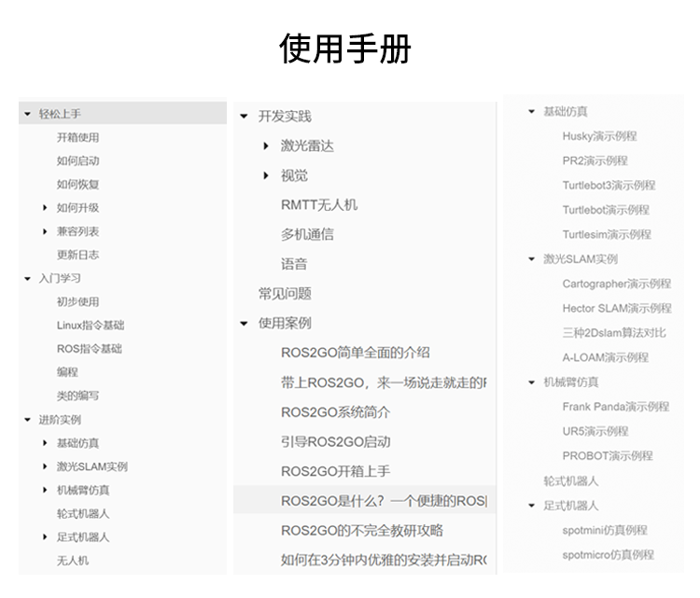Open the 开箱使用 page
Screen dimensions: 700x598
(78, 137)
